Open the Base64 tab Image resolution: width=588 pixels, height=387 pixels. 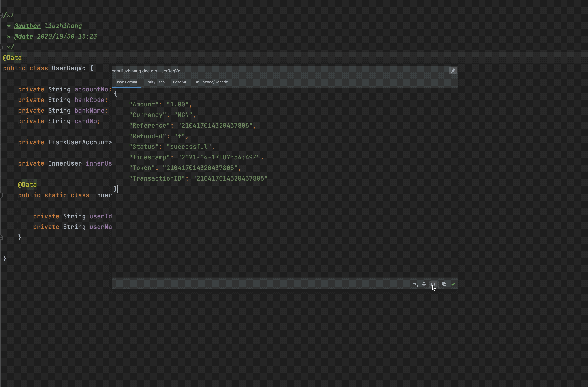179,82
